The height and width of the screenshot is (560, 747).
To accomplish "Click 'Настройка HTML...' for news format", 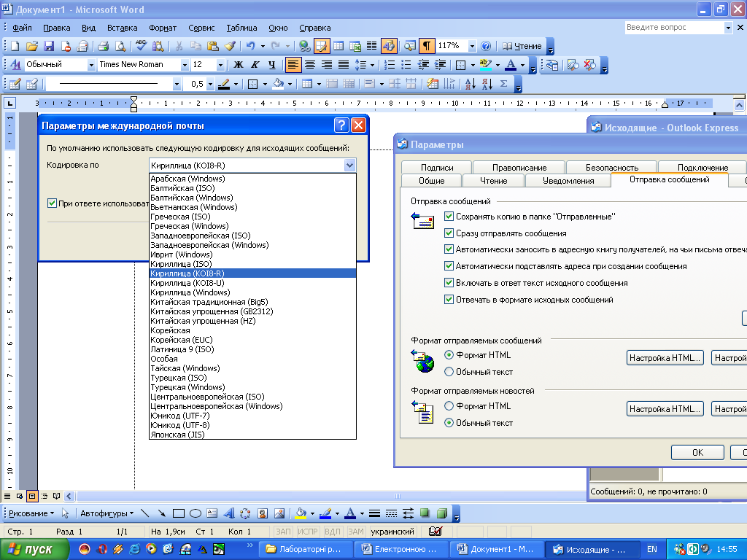I will click(665, 409).
